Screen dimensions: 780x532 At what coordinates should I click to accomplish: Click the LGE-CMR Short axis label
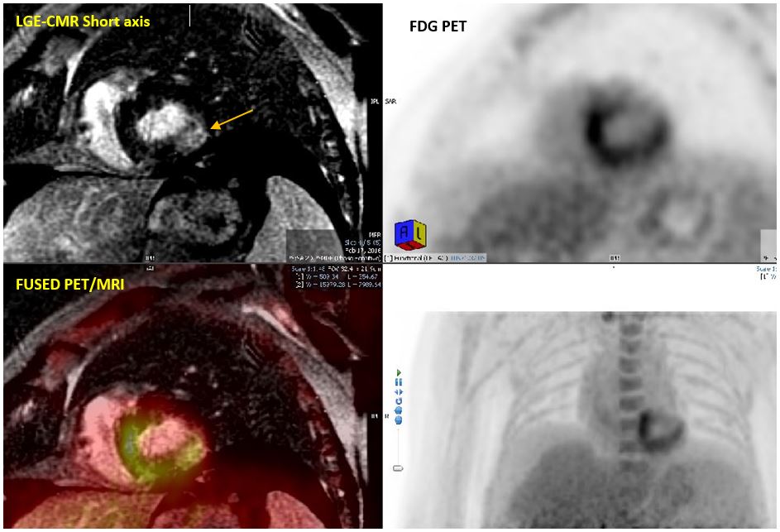point(81,22)
